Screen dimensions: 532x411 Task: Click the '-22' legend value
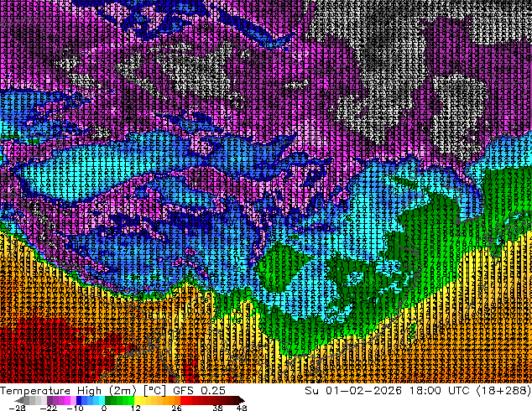click(x=48, y=408)
